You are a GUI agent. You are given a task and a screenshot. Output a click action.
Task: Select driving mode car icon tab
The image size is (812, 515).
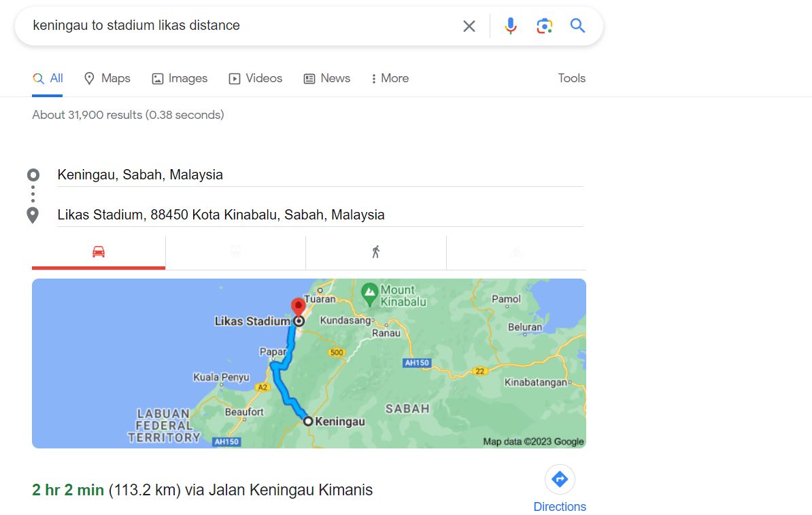tap(99, 252)
